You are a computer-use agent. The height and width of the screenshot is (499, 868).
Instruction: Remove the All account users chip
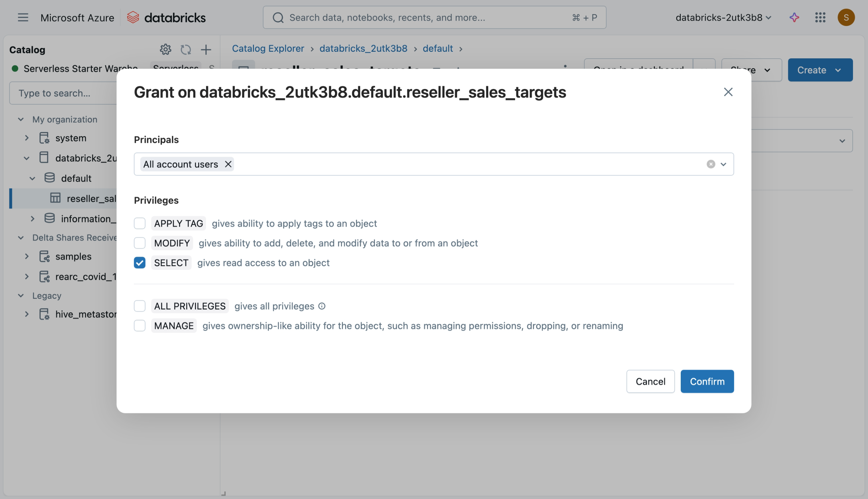228,164
